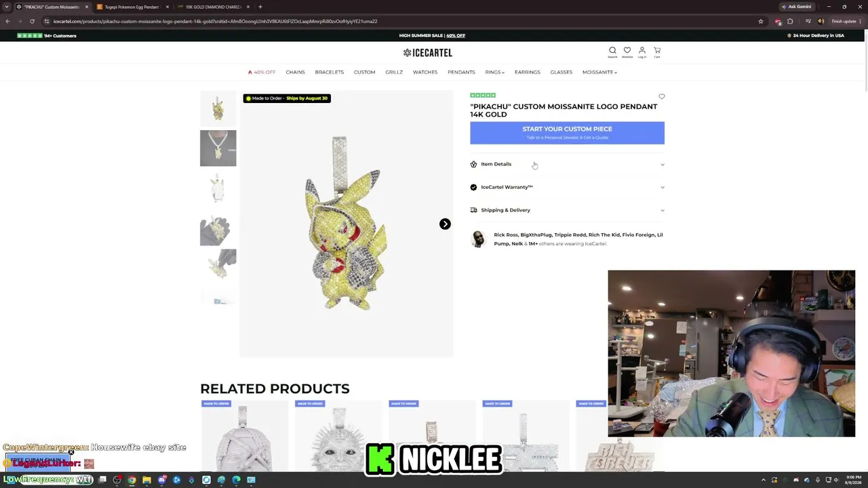Open a new browser tab

click(260, 7)
